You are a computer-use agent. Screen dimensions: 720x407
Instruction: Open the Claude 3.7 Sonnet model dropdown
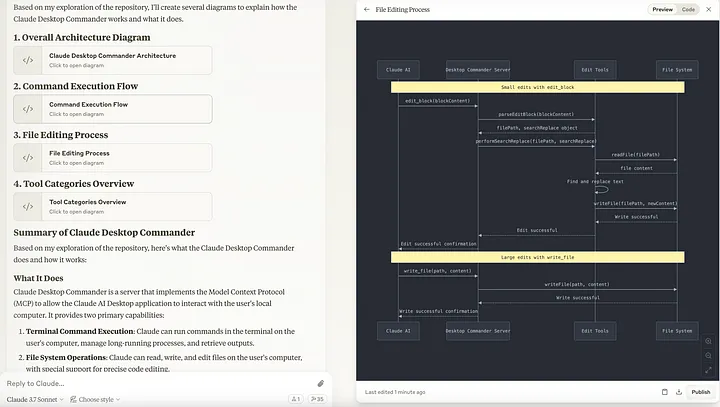35,399
